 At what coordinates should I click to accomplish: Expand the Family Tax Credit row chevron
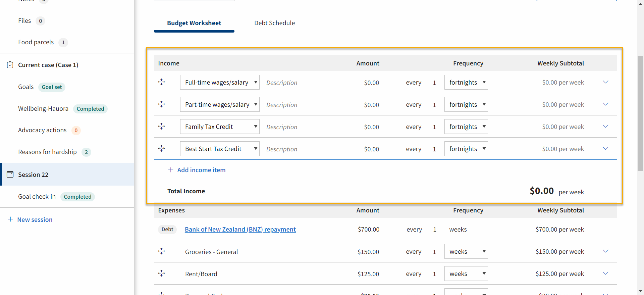click(x=605, y=126)
